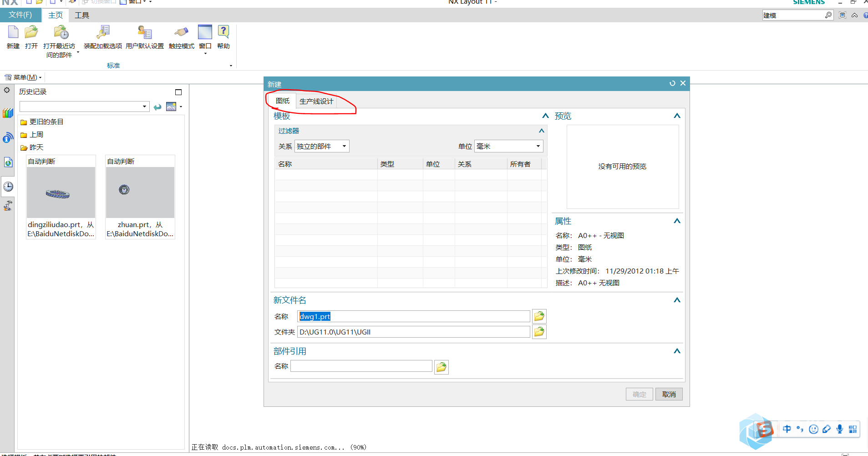Image resolution: width=868 pixels, height=456 pixels.
Task: Open the Roles sidebar icon
Action: point(8,206)
